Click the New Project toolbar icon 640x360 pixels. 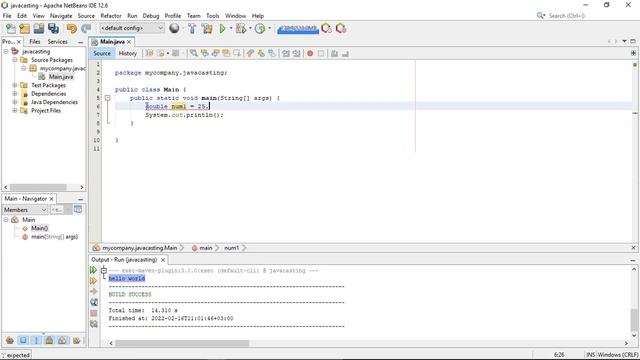[x=24, y=28]
